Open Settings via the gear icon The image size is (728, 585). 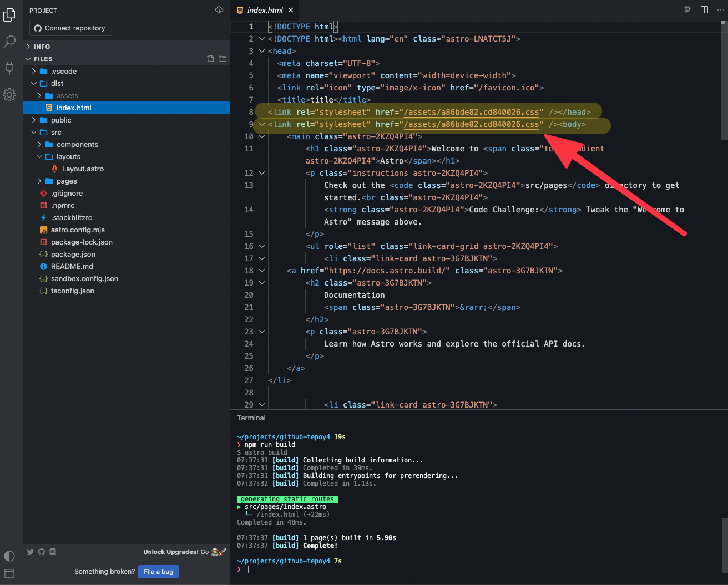click(9, 95)
